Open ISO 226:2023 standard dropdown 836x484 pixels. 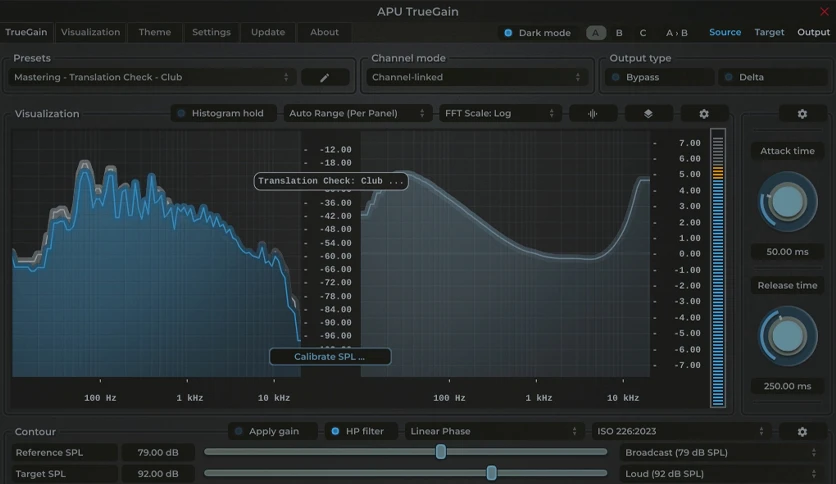681,431
